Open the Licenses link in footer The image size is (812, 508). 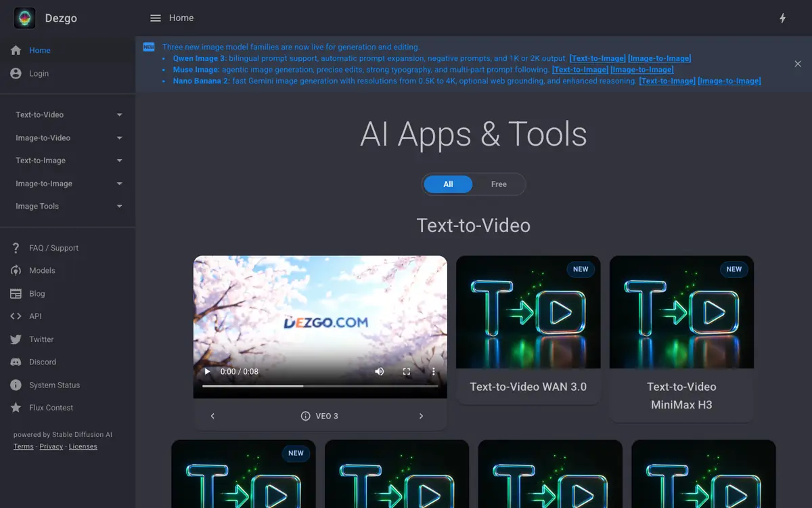83,447
